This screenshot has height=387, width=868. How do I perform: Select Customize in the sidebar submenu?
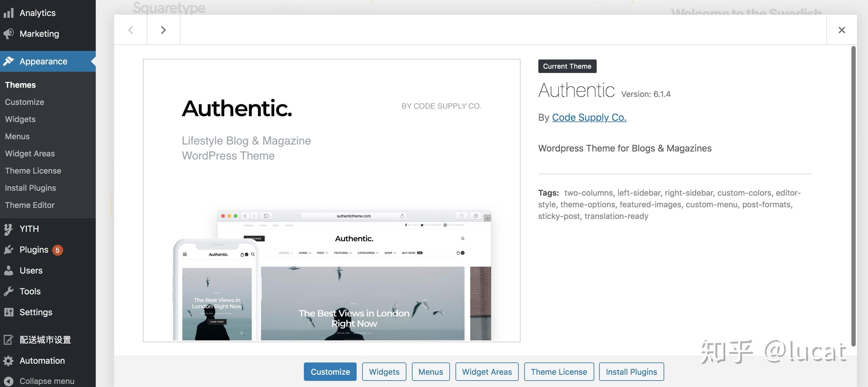(x=25, y=102)
